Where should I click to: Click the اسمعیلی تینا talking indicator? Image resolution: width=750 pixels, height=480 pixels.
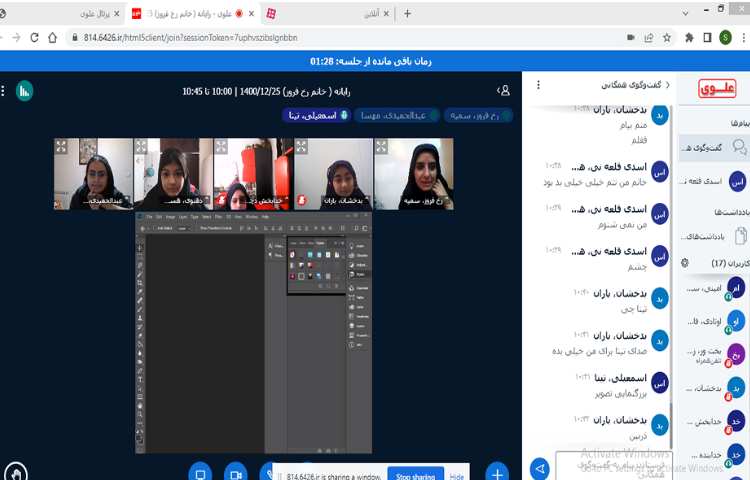point(317,115)
